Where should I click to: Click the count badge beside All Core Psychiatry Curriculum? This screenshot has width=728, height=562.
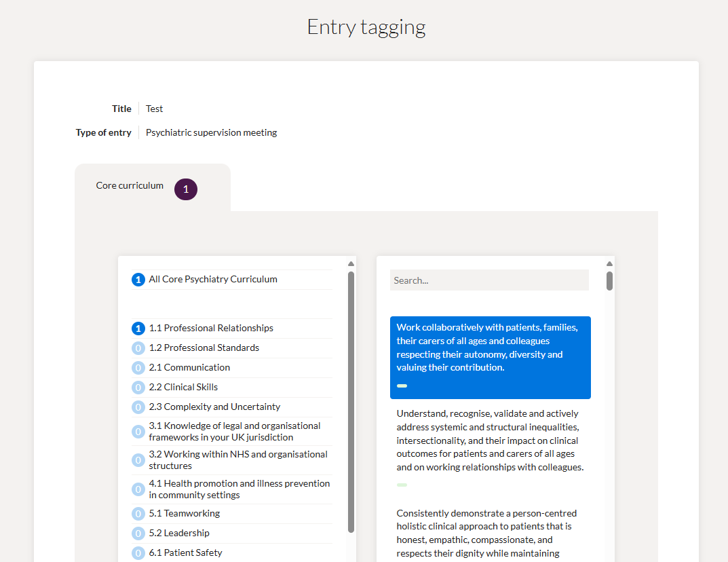(x=138, y=280)
